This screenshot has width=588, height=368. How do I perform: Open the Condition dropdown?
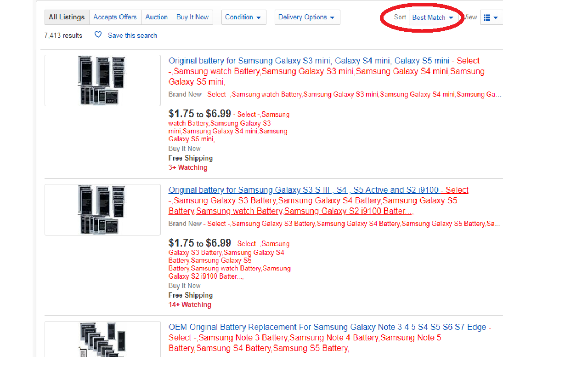coord(243,17)
